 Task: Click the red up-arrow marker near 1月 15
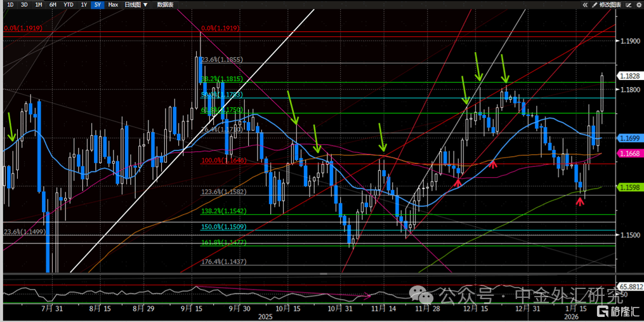(x=579, y=201)
